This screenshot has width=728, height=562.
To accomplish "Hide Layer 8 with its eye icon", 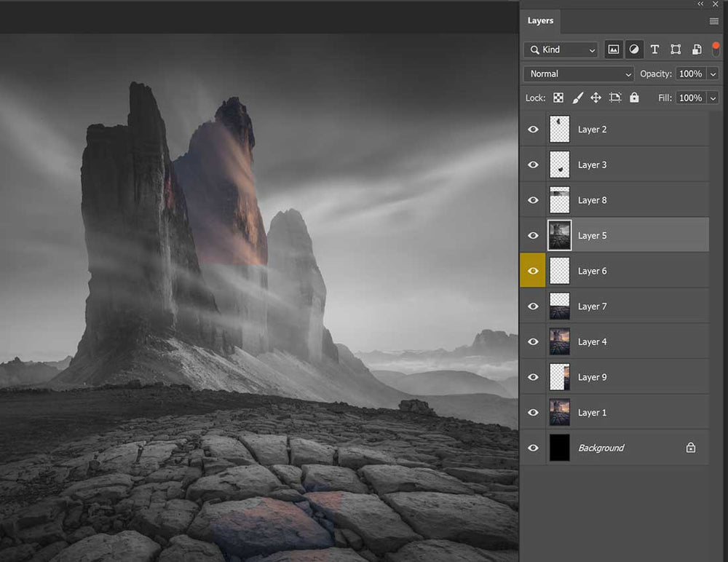I will pos(533,199).
